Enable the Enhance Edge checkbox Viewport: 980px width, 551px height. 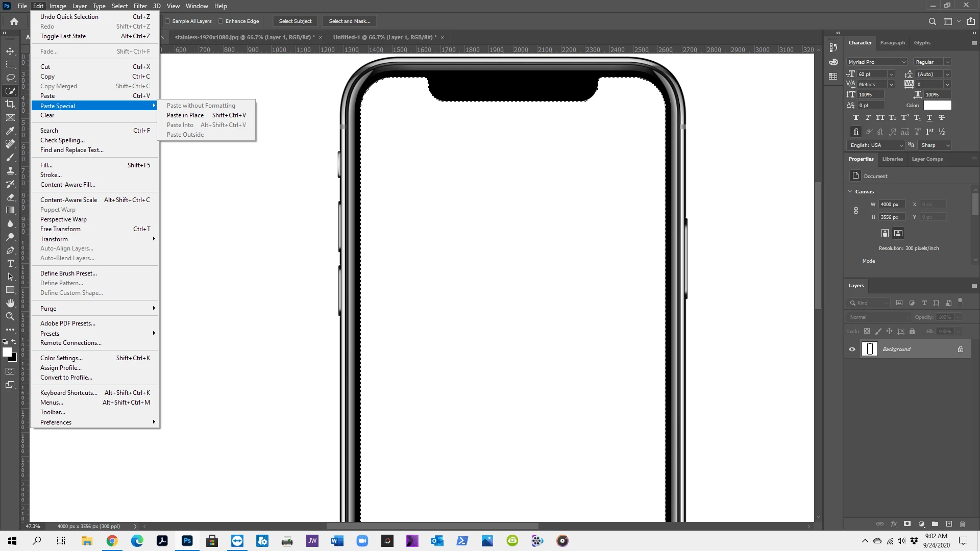coord(220,21)
